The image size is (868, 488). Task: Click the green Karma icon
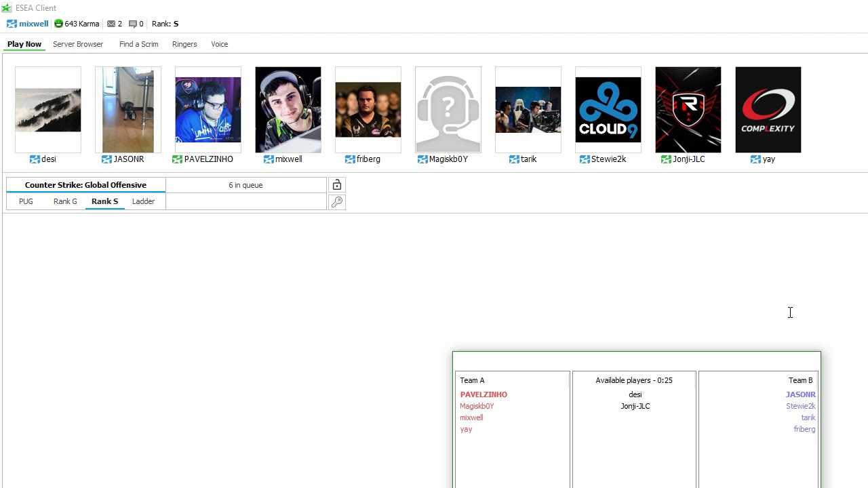[58, 24]
